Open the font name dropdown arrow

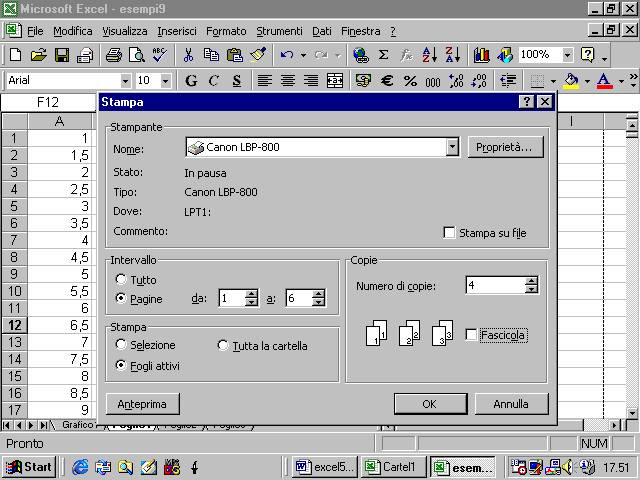tap(125, 81)
